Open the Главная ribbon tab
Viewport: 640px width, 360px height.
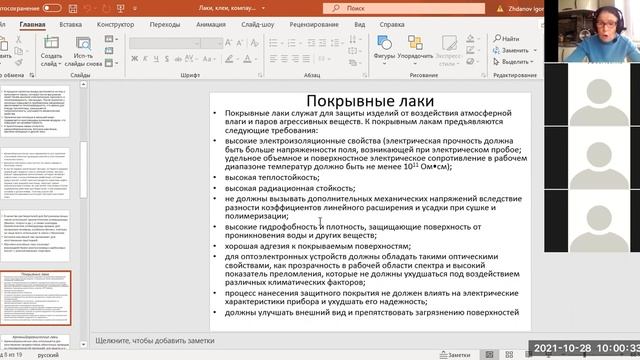click(32, 24)
